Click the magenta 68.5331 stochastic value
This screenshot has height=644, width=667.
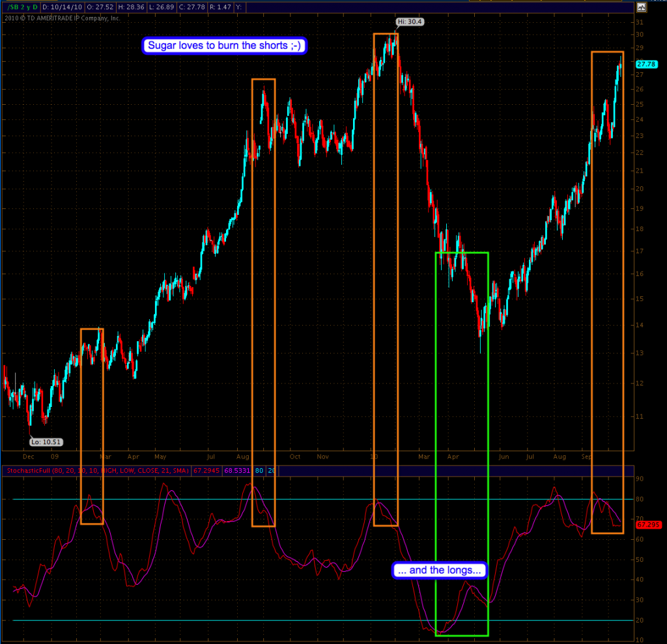[236, 469]
